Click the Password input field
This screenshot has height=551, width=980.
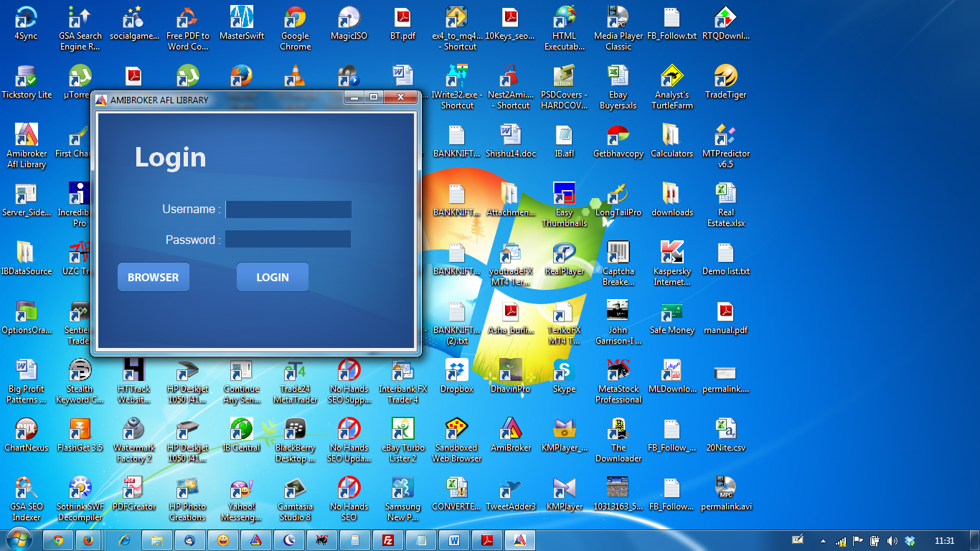288,240
